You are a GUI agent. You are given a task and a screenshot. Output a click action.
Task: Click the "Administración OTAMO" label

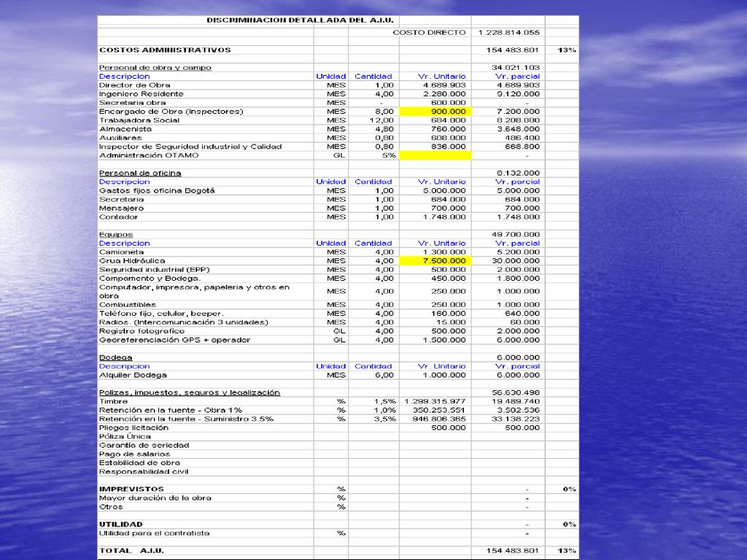point(149,155)
